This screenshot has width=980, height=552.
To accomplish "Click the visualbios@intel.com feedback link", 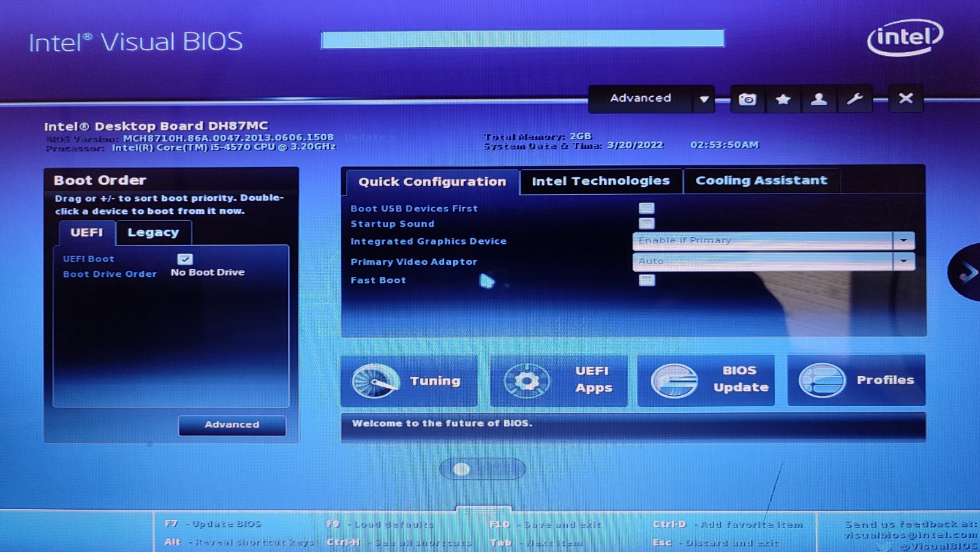I will (910, 535).
